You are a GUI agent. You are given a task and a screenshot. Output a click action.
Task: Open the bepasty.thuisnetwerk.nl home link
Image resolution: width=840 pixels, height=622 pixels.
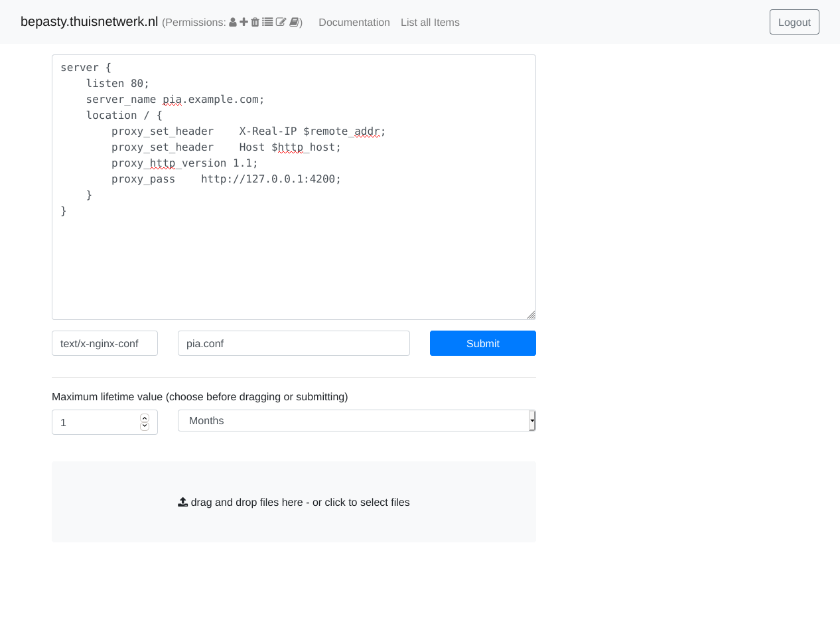90,22
